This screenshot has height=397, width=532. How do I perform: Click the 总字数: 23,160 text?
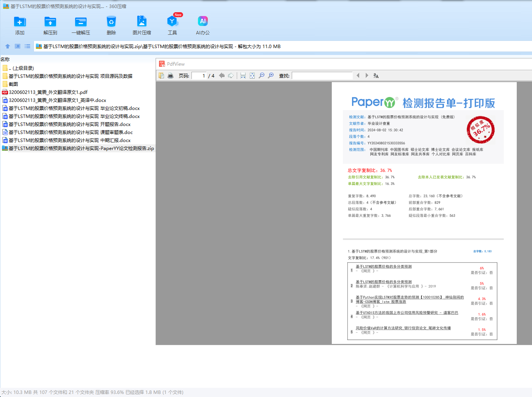tap(436, 196)
